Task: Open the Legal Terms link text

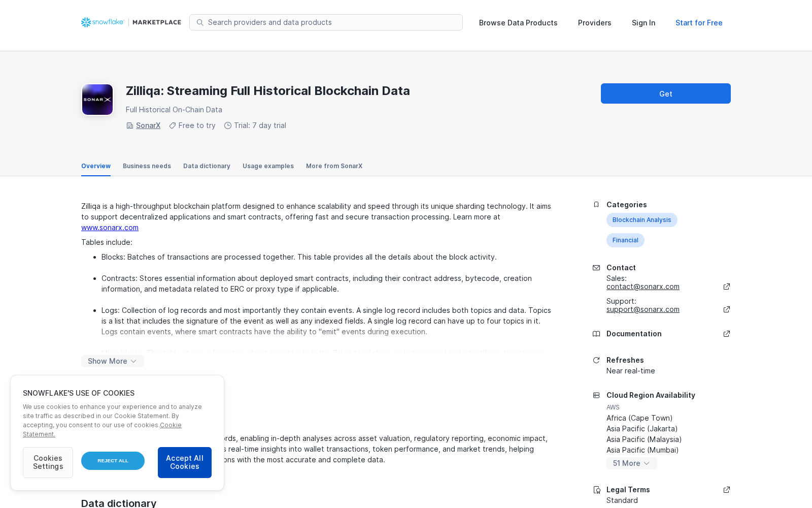Action: click(x=628, y=490)
